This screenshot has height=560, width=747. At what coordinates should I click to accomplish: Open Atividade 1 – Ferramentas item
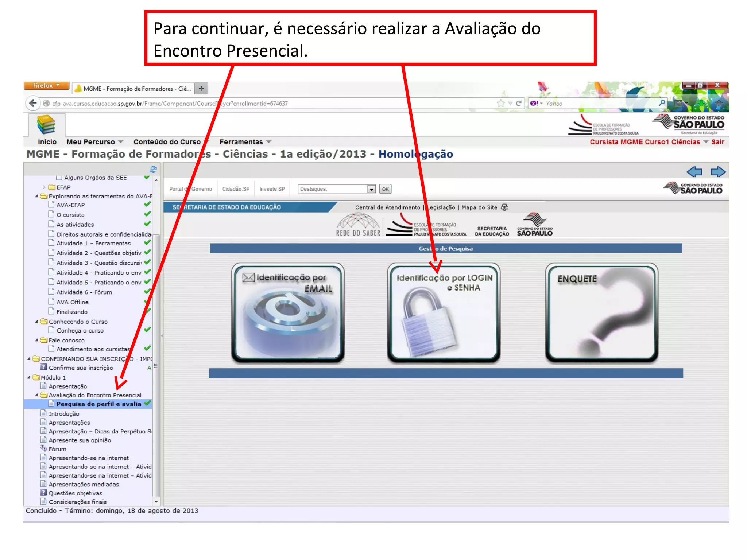[93, 243]
